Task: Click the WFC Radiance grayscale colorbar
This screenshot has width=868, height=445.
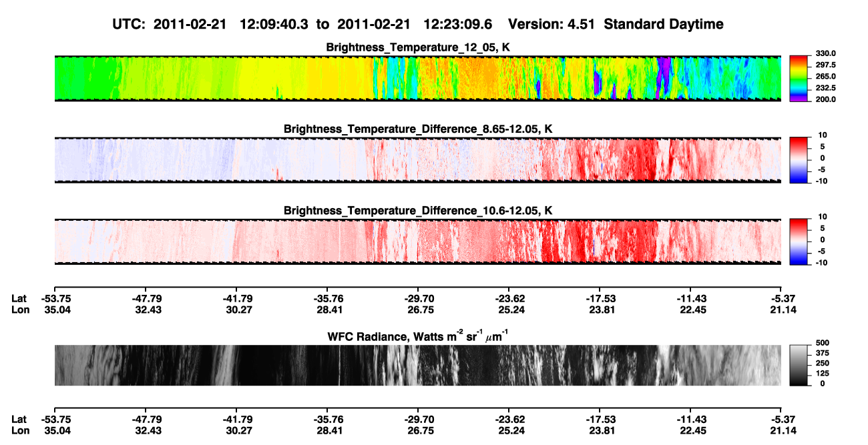Action: point(797,365)
